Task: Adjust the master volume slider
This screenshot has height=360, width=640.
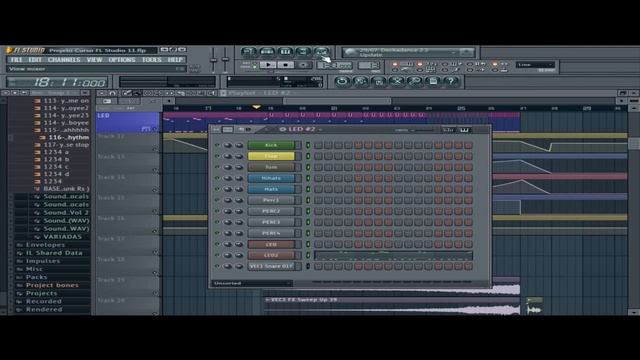Action: [x=213, y=61]
